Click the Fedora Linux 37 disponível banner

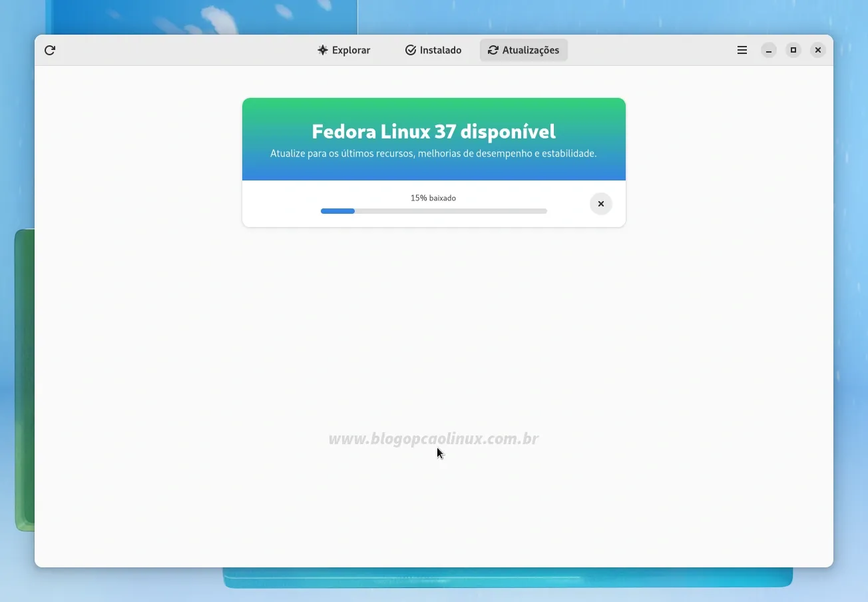point(434,139)
